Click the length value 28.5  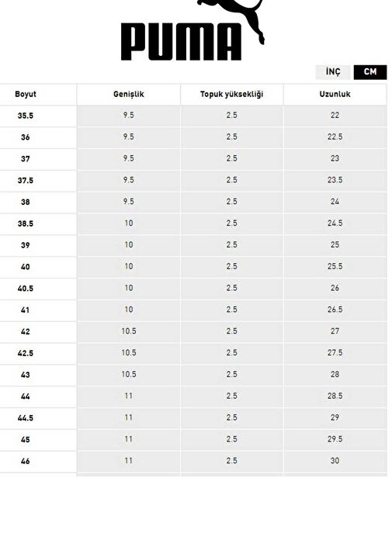pyautogui.click(x=335, y=396)
